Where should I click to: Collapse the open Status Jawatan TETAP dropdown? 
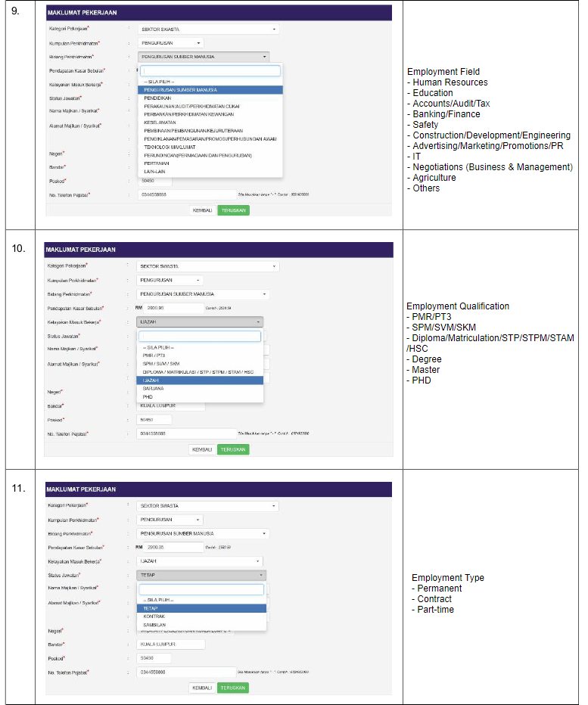tap(201, 575)
